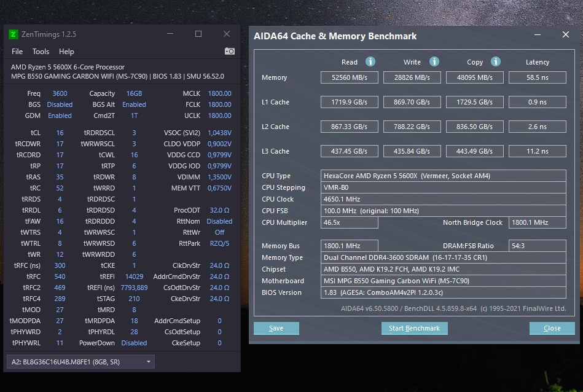This screenshot has width=583, height=392.
Task: Close AIDA64 window using title bar X
Action: pos(566,34)
